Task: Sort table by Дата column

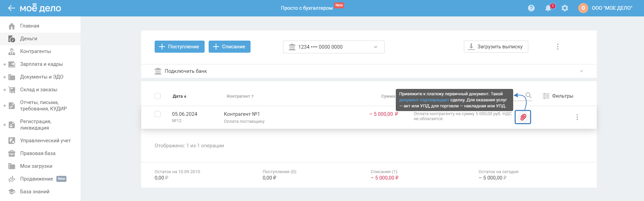Action: [179, 96]
